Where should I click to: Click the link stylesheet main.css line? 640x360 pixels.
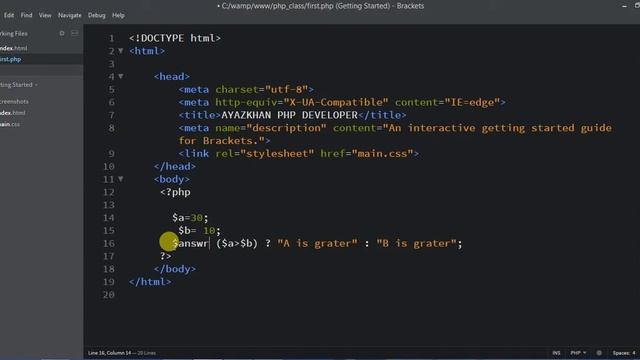tap(299, 153)
